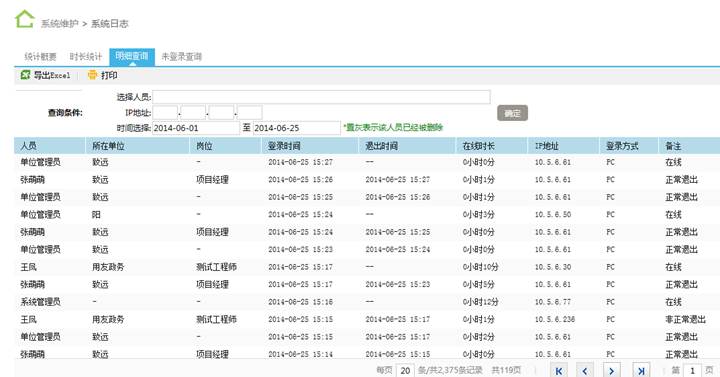Click the printer icon
This screenshot has width=720, height=377.
click(93, 75)
